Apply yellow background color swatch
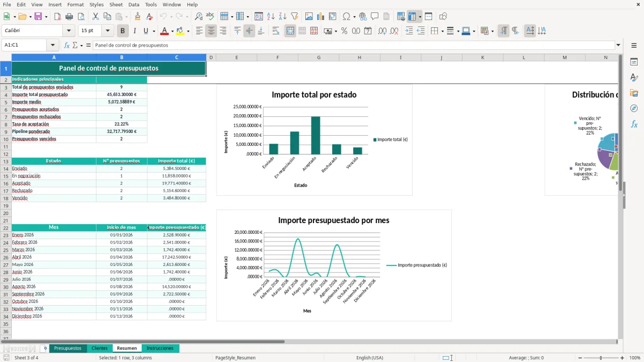644x362 pixels. point(180,31)
